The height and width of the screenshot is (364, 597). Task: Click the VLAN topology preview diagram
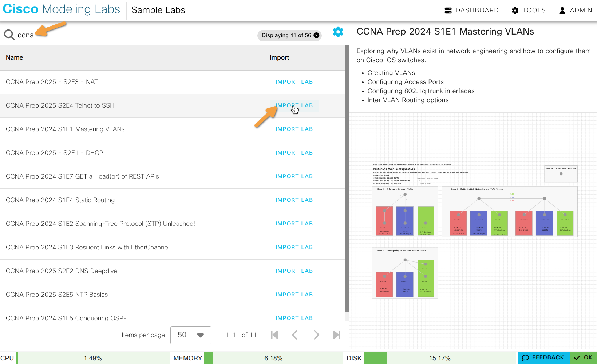tap(473, 229)
